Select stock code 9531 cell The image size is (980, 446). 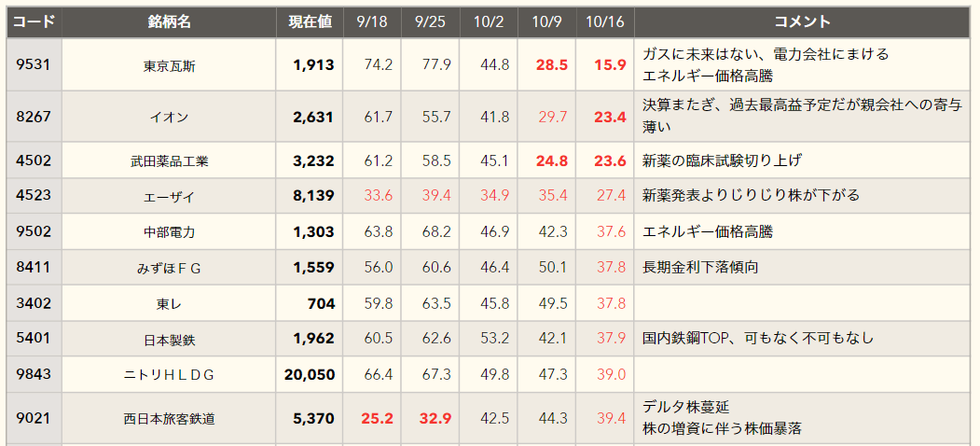coord(35,65)
